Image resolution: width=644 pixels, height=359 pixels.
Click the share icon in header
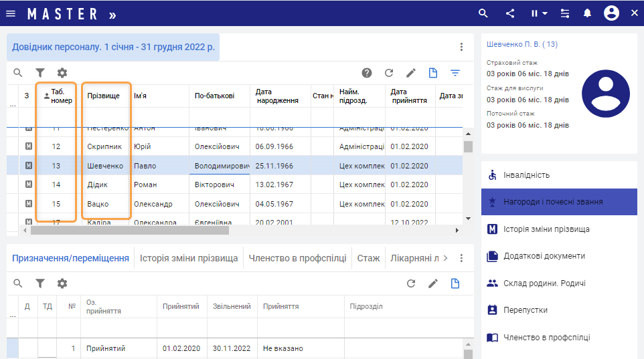pos(510,13)
